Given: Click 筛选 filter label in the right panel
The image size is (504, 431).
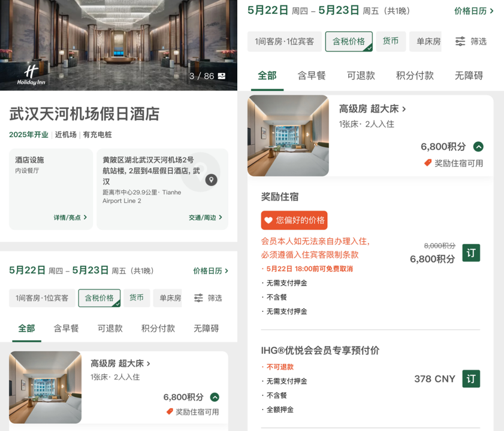Looking at the screenshot, I should click(478, 41).
